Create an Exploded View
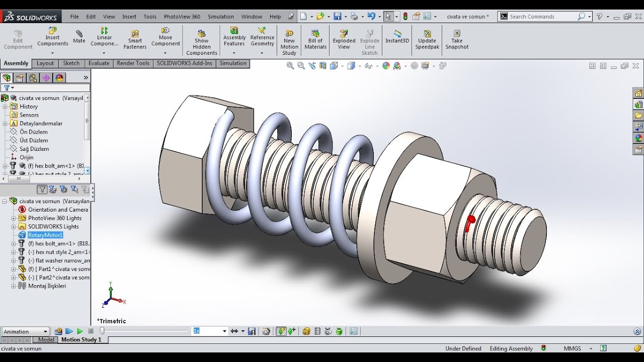 (344, 40)
